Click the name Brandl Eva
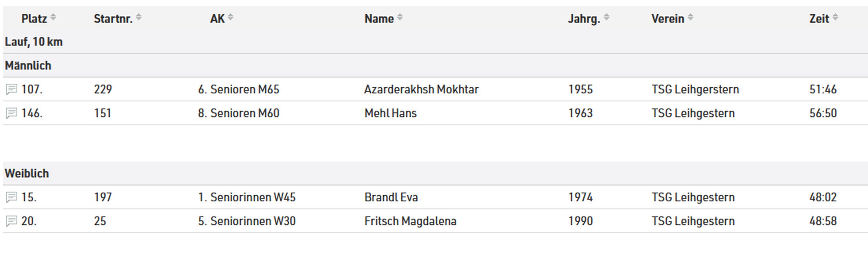Image resolution: width=868 pixels, height=255 pixels. [x=391, y=197]
